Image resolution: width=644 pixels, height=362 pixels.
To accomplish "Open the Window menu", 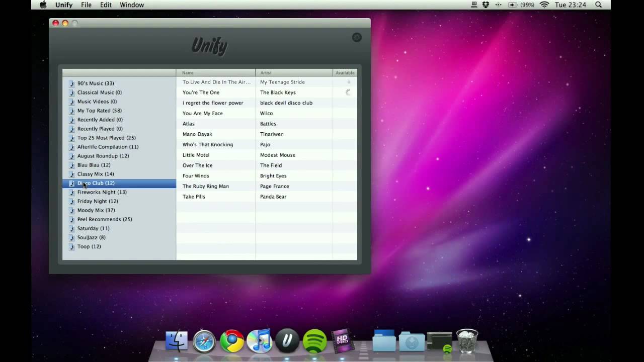I will 132,5.
